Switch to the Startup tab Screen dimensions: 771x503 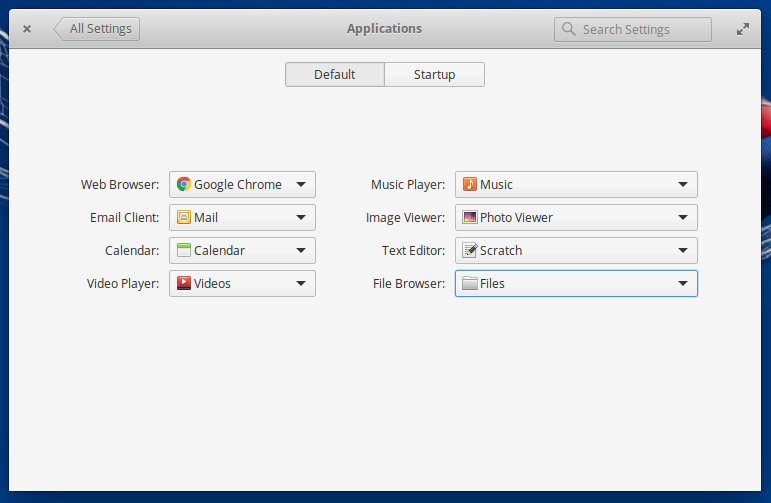pos(434,74)
